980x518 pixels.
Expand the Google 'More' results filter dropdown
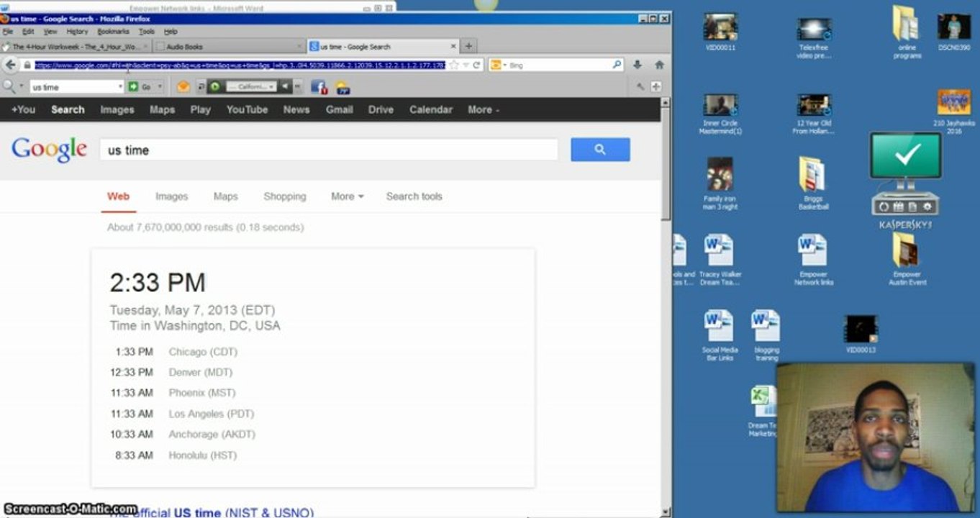pos(347,196)
